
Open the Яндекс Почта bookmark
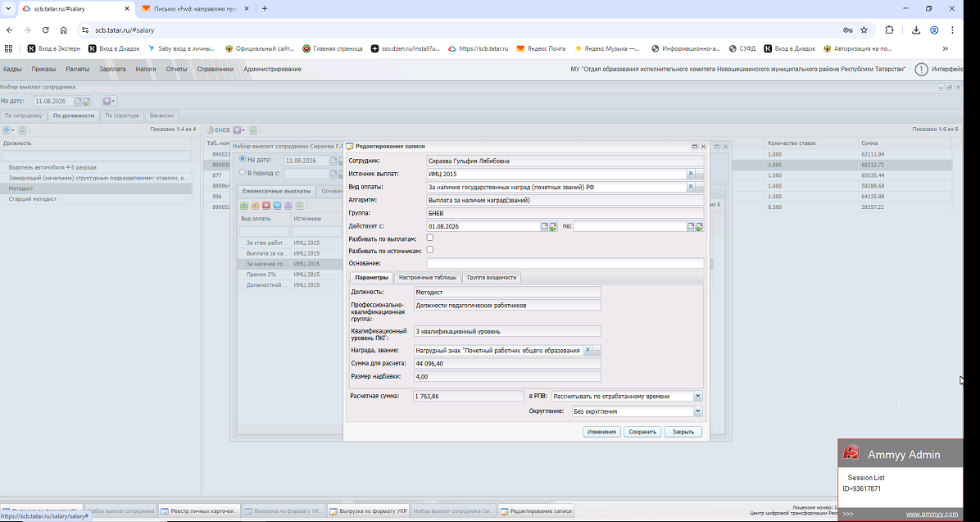pyautogui.click(x=542, y=48)
